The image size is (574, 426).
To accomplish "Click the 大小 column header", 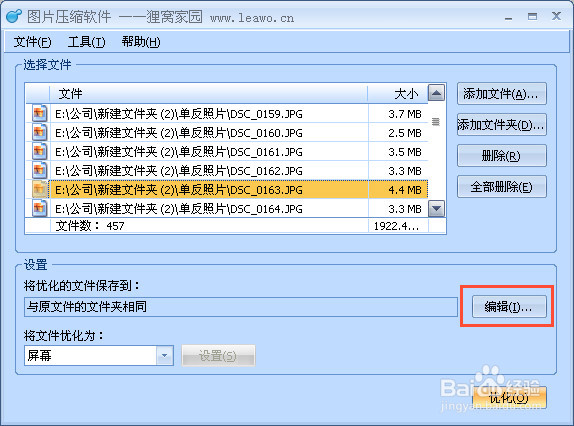I will click(398, 94).
